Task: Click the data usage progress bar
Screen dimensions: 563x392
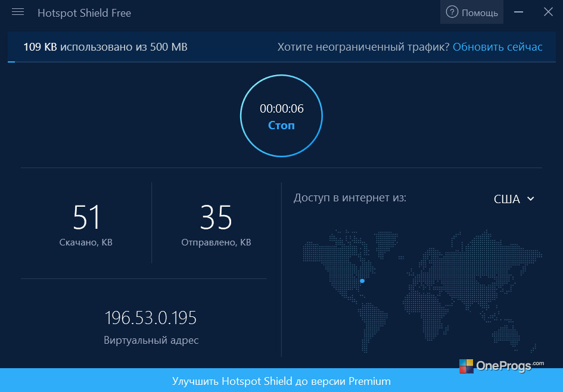Action: point(281,62)
